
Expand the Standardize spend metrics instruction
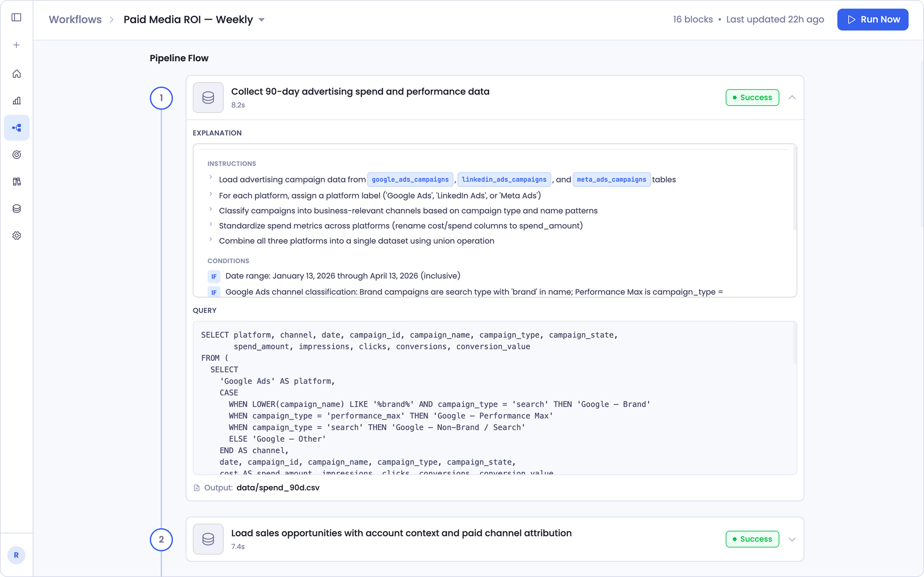click(x=210, y=224)
